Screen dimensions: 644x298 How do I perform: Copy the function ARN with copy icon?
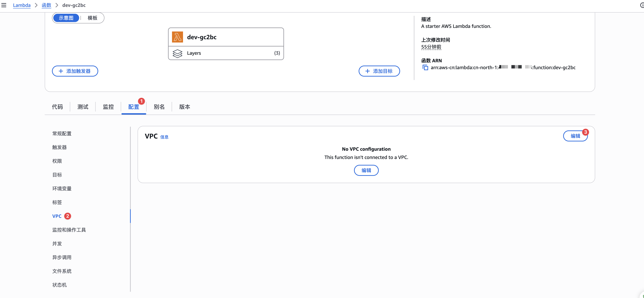[425, 67]
